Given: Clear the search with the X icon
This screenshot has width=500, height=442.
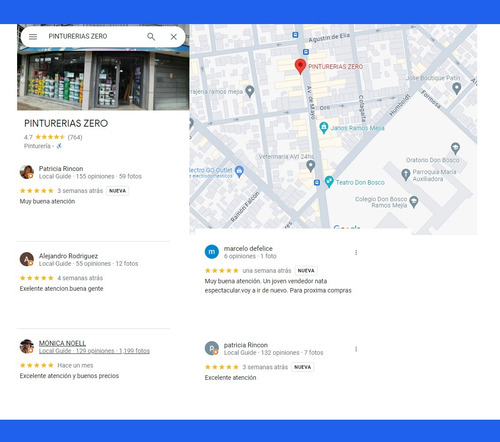Looking at the screenshot, I should [x=174, y=37].
